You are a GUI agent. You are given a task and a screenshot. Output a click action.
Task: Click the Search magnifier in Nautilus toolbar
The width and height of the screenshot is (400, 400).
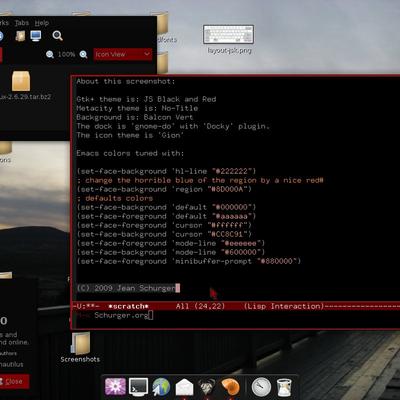coord(57,36)
